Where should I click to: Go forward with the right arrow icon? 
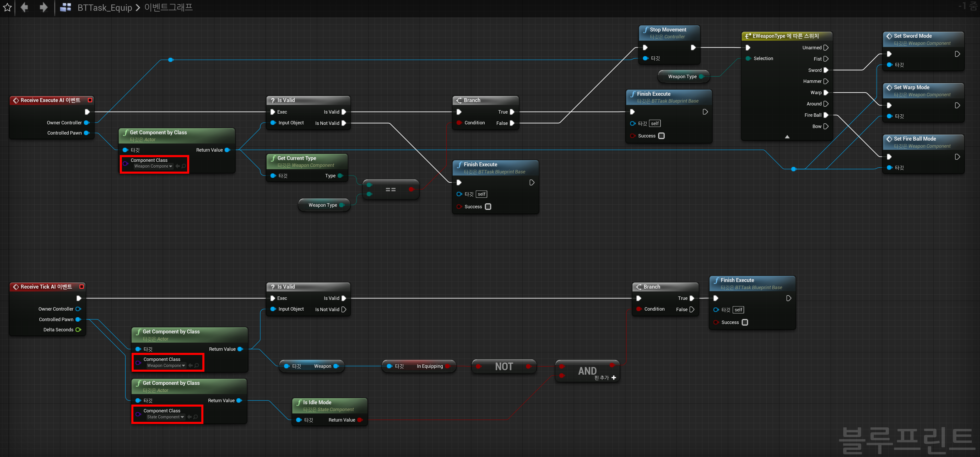point(44,7)
